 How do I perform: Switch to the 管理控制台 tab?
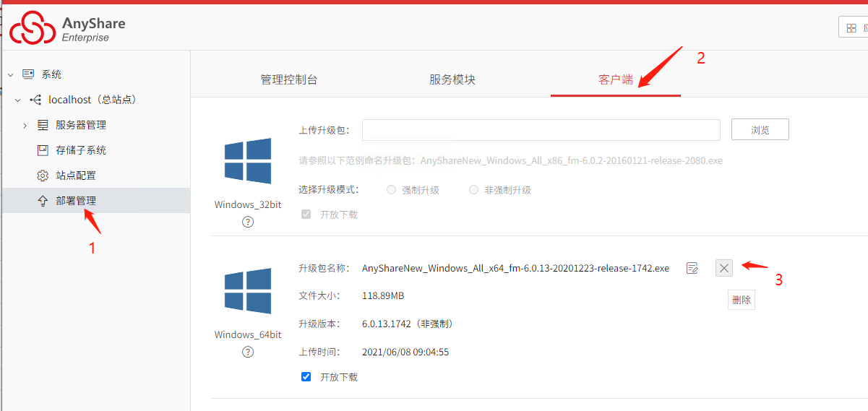[x=289, y=79]
